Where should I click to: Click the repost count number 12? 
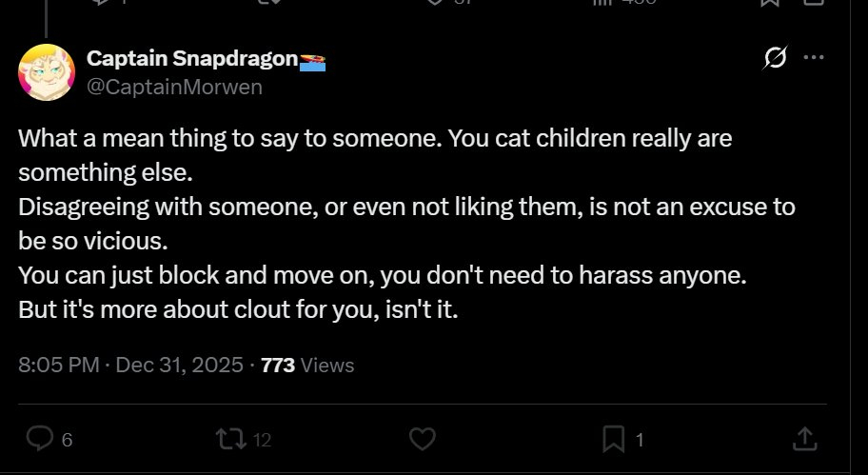[263, 440]
